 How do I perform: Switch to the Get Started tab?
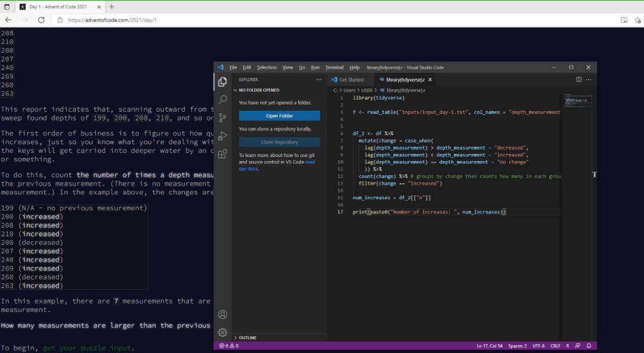[351, 79]
